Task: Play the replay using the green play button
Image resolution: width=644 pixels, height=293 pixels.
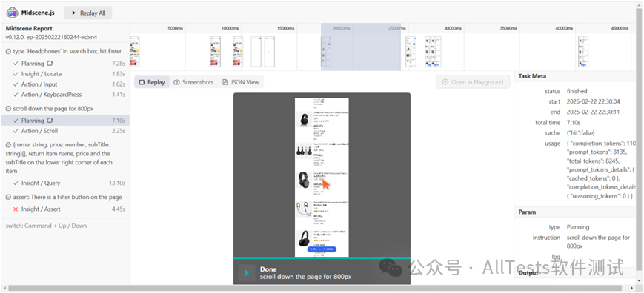Action: 246,272
